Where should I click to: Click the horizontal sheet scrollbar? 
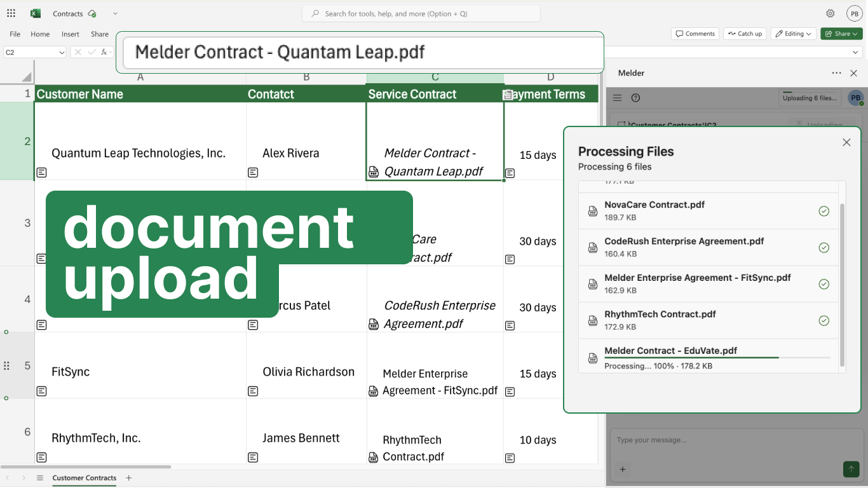coord(86,467)
